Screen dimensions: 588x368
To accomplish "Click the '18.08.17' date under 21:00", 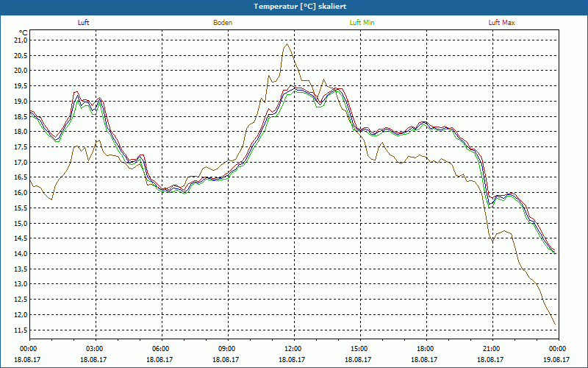I will click(490, 359).
